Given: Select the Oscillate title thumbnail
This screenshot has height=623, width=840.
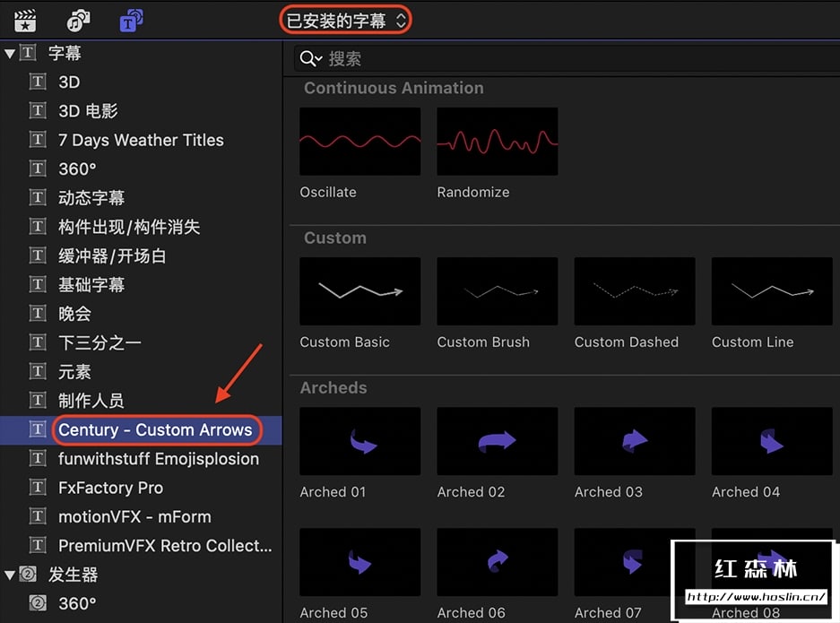Looking at the screenshot, I should (360, 142).
